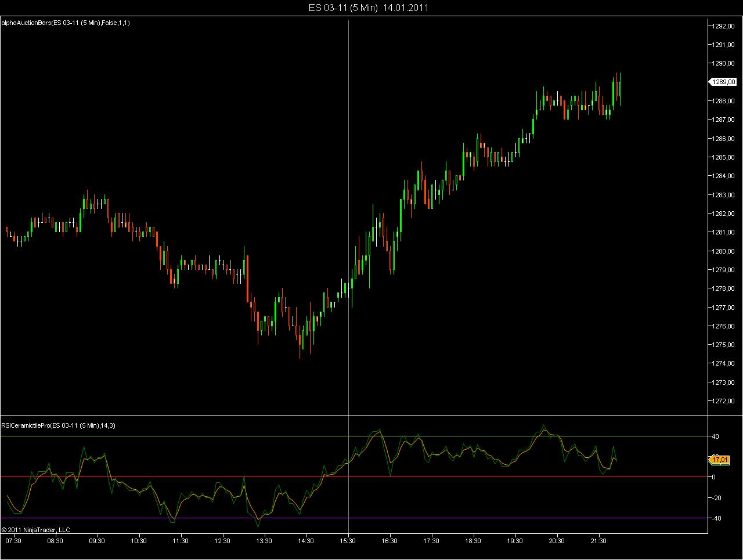Click price axis label 1273,00
This screenshot has width=743, height=560.
tap(724, 383)
